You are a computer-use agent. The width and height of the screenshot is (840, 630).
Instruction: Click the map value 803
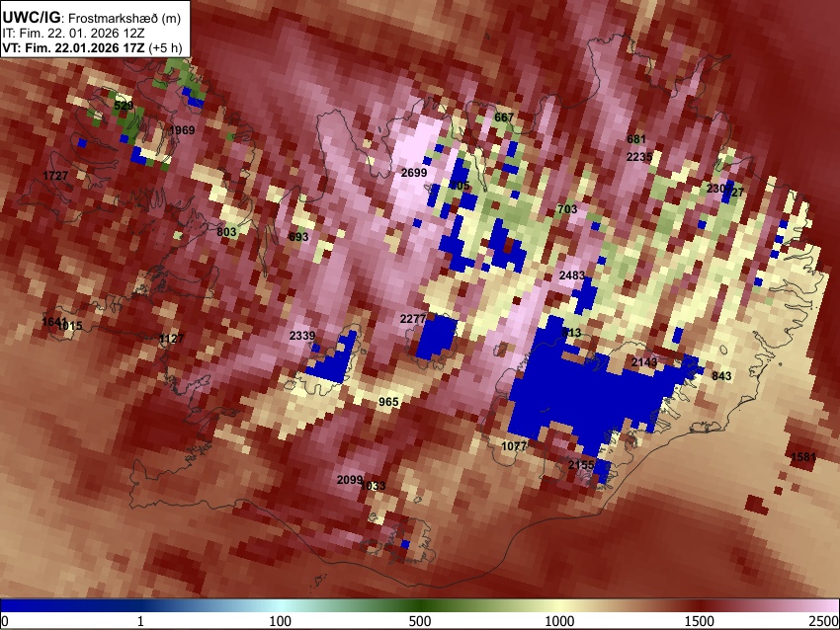click(x=226, y=232)
